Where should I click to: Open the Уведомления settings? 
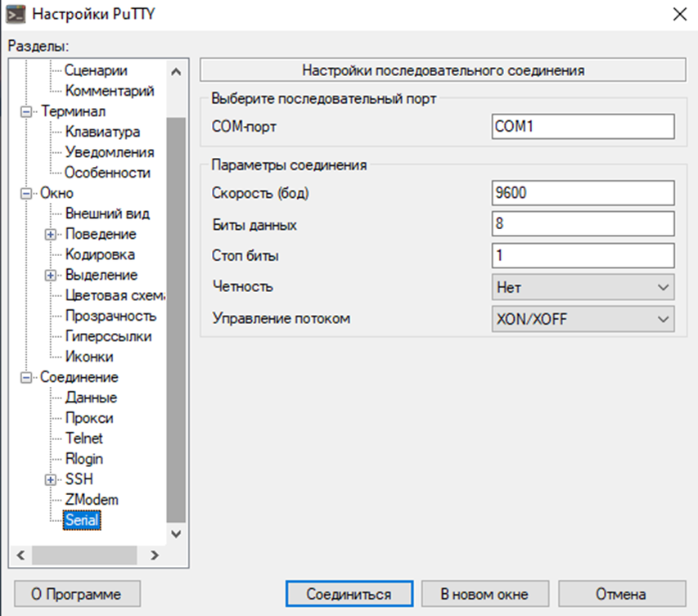point(110,152)
